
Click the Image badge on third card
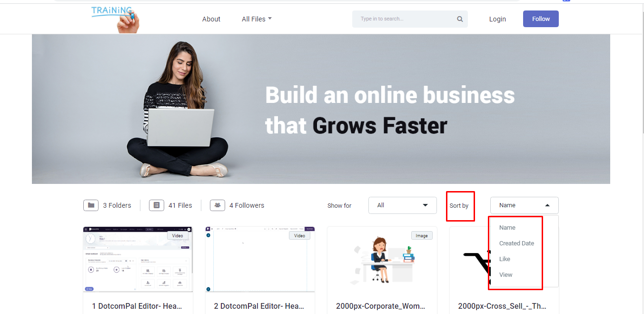pyautogui.click(x=422, y=235)
